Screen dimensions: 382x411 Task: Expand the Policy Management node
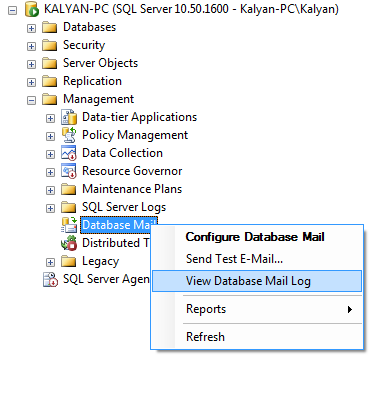(x=50, y=137)
